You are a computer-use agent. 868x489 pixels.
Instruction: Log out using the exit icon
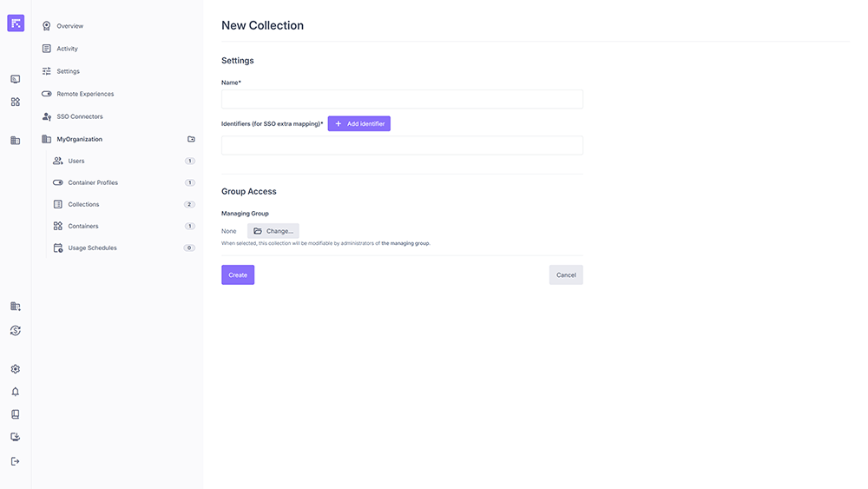click(16, 461)
